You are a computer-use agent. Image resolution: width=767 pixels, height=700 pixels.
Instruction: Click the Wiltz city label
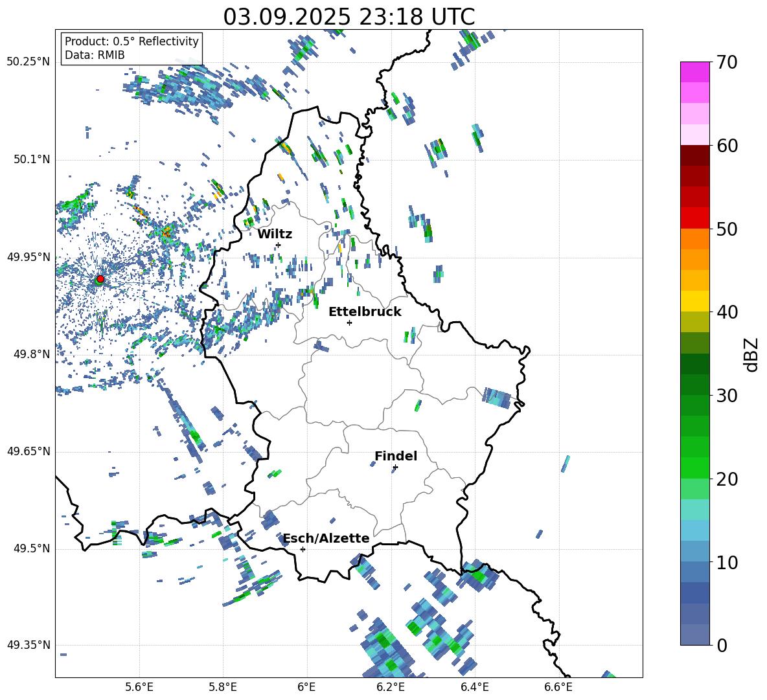click(275, 234)
